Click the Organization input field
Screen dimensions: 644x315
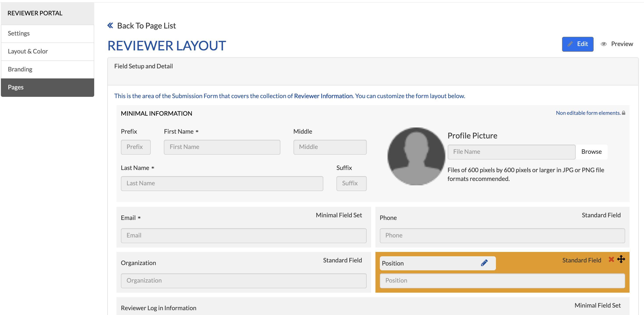(x=244, y=281)
